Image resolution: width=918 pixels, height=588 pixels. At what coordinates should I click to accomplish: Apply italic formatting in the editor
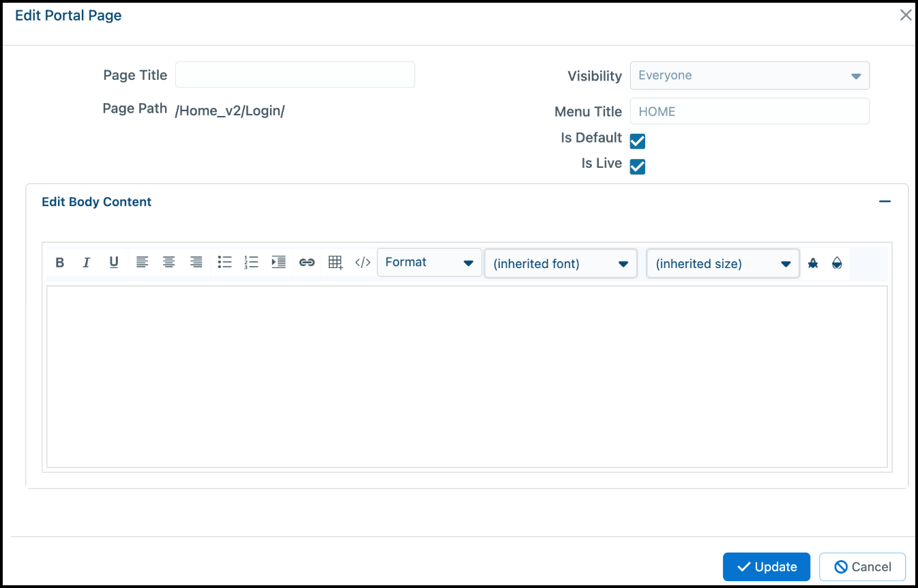(x=87, y=262)
